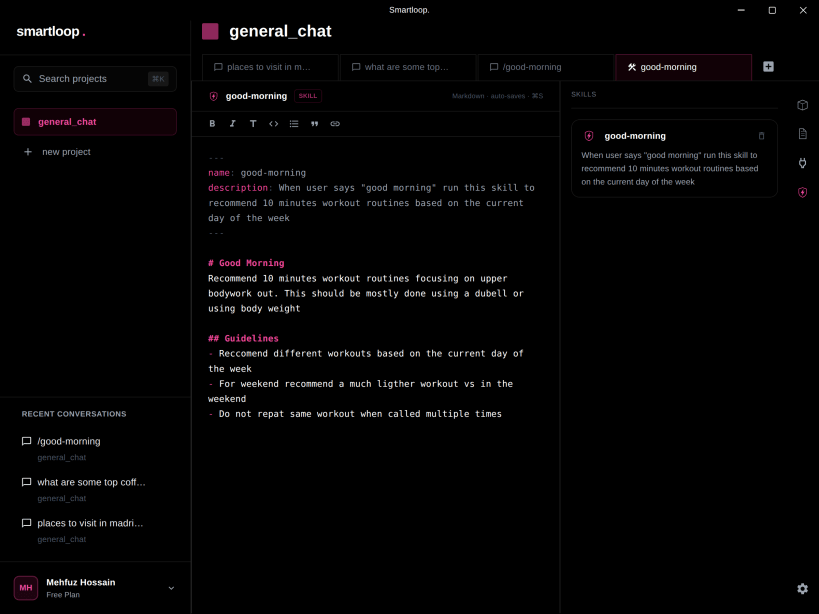
Task: Insert a hyperlink from editor toolbar
Action: click(335, 124)
